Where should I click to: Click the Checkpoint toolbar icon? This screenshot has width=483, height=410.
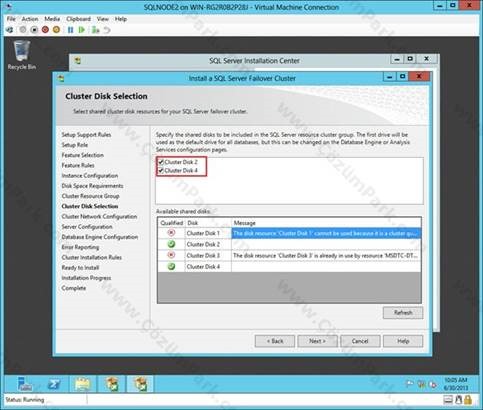(x=96, y=30)
